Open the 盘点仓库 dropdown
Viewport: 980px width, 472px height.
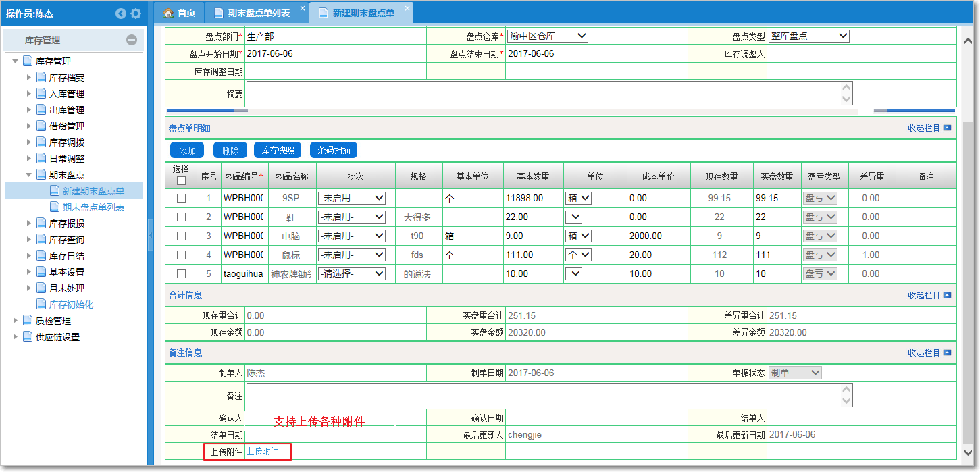pos(547,36)
